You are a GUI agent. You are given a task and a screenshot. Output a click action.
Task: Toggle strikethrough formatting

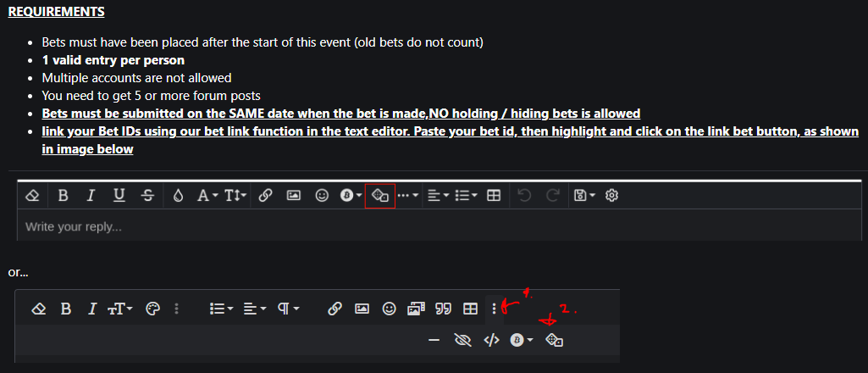tap(147, 195)
